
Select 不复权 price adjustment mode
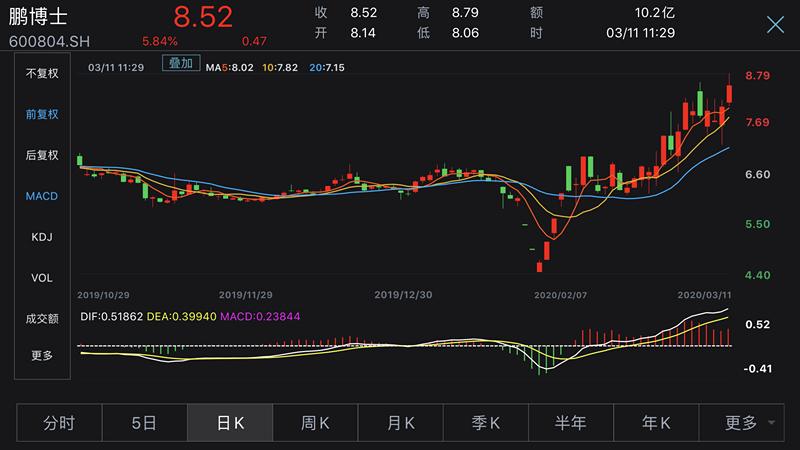[42, 73]
